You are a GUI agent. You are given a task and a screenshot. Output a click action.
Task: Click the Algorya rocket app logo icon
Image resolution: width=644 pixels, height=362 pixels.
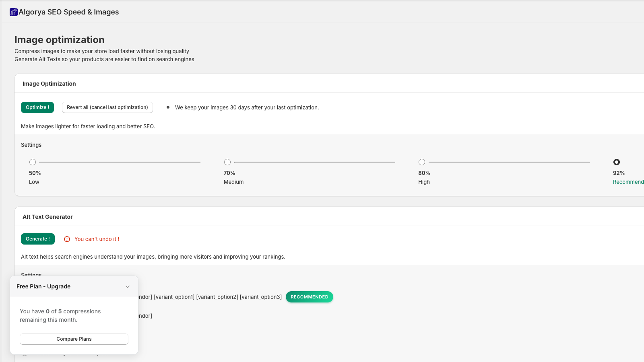tap(14, 12)
